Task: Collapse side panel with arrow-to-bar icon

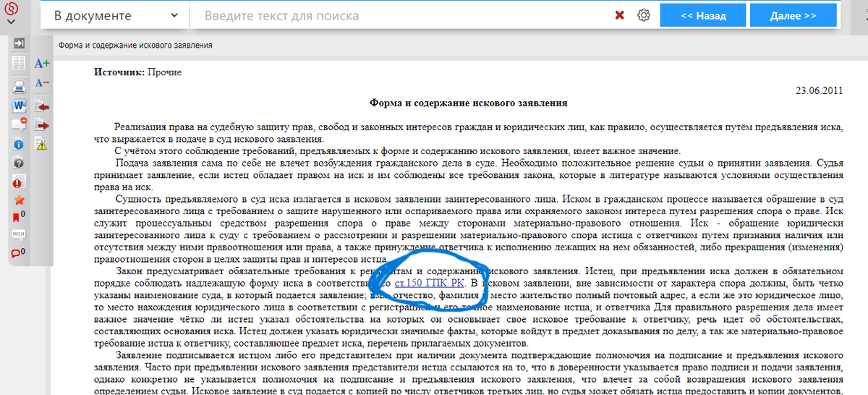Action: pyautogui.click(x=19, y=43)
